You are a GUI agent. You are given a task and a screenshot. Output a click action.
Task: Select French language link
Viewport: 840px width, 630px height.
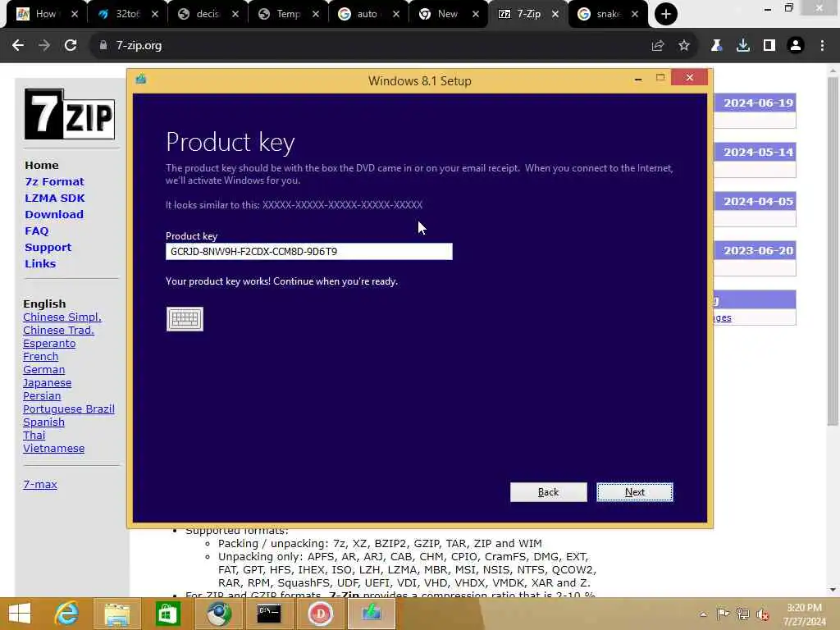point(41,356)
